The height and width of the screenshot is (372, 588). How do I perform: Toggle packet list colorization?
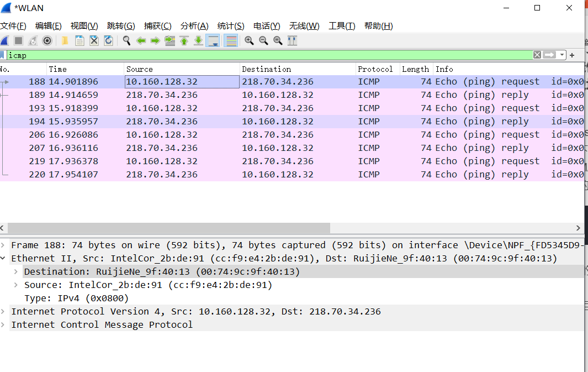point(231,40)
